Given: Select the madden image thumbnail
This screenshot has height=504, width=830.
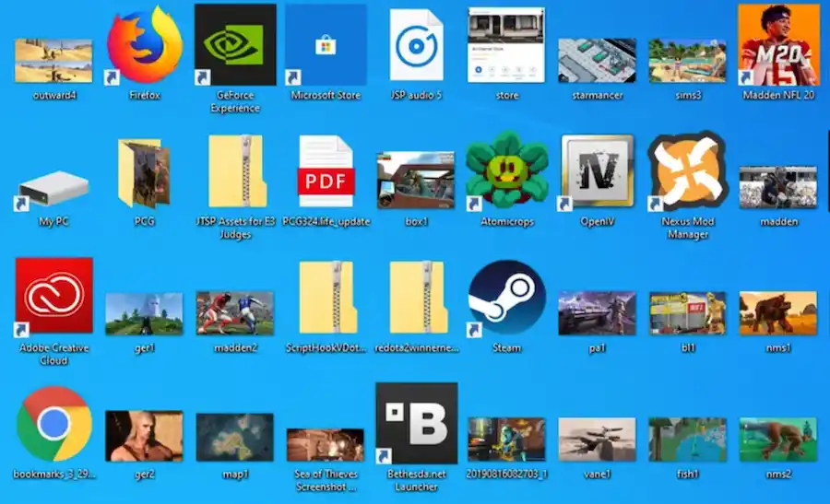Looking at the screenshot, I should point(778,188).
